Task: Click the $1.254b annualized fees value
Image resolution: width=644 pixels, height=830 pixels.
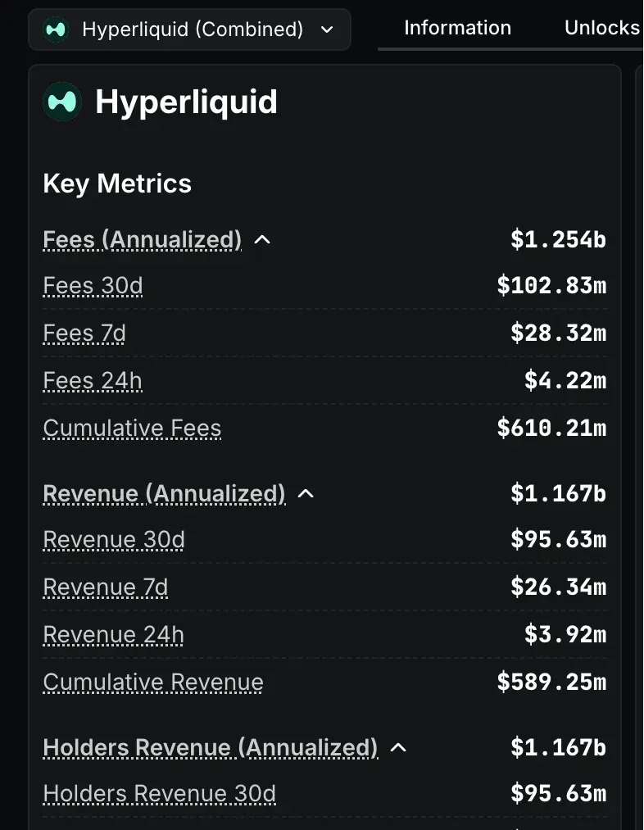Action: coord(558,240)
